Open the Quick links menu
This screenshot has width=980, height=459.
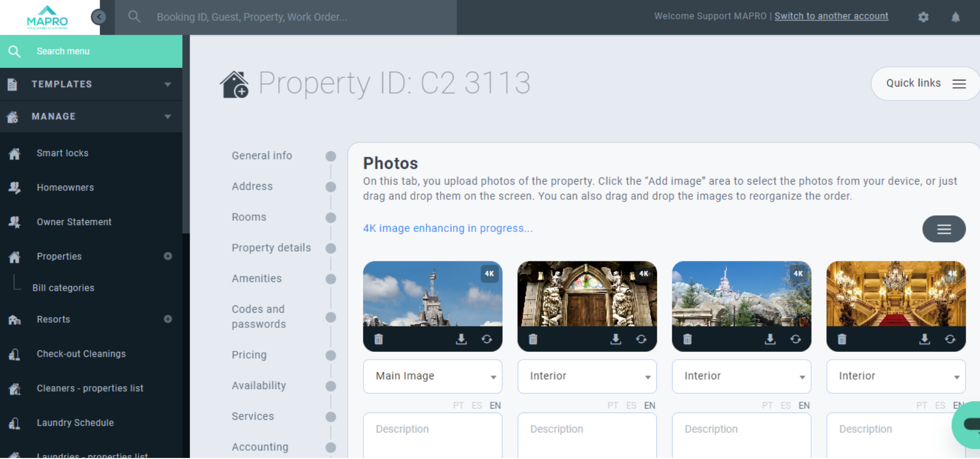tap(924, 84)
